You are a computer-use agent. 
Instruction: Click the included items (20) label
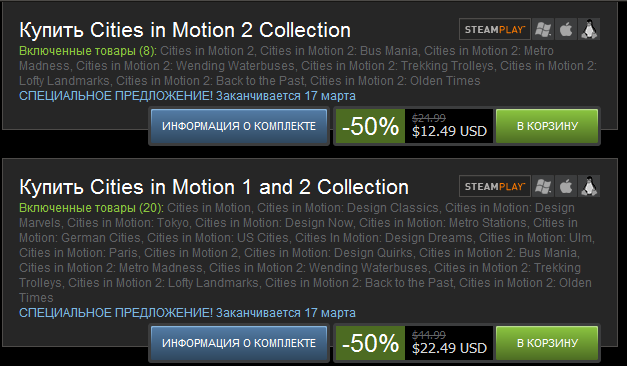tap(92, 208)
